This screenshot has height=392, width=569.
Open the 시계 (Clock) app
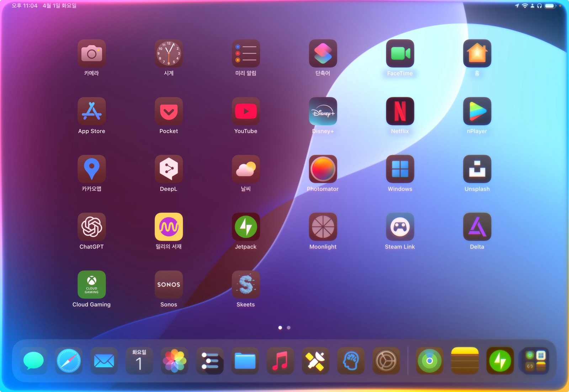169,53
